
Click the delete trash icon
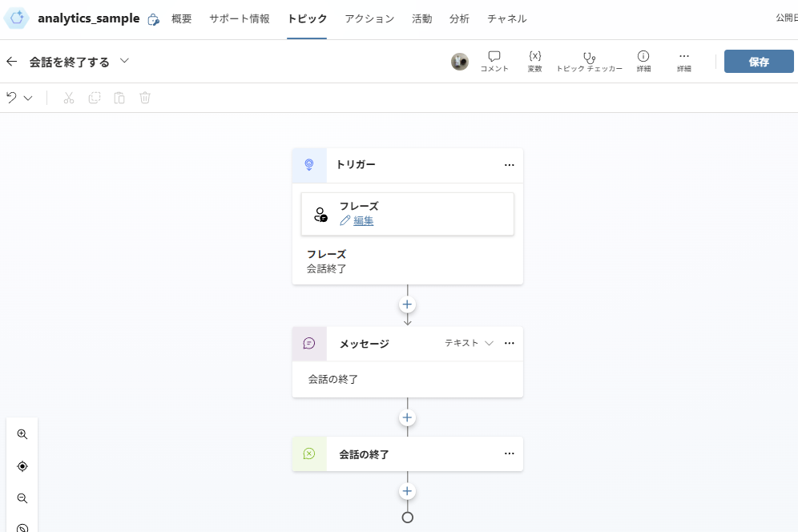[x=145, y=98]
